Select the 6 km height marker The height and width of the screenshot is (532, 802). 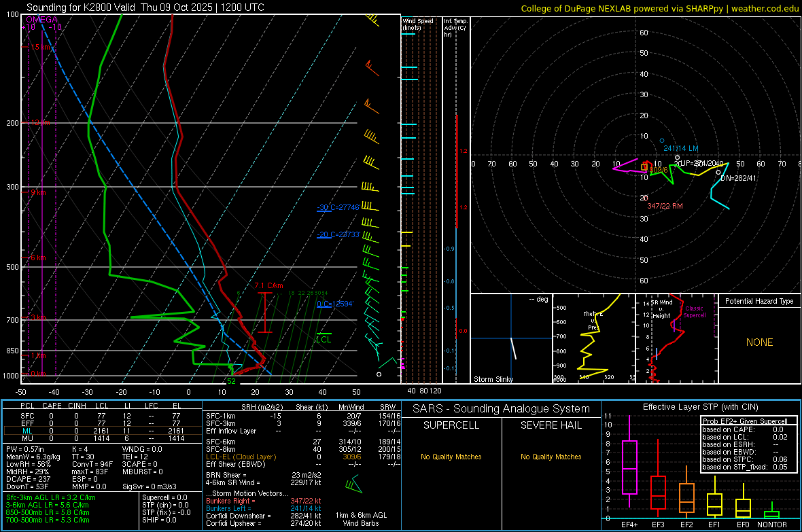click(38, 258)
